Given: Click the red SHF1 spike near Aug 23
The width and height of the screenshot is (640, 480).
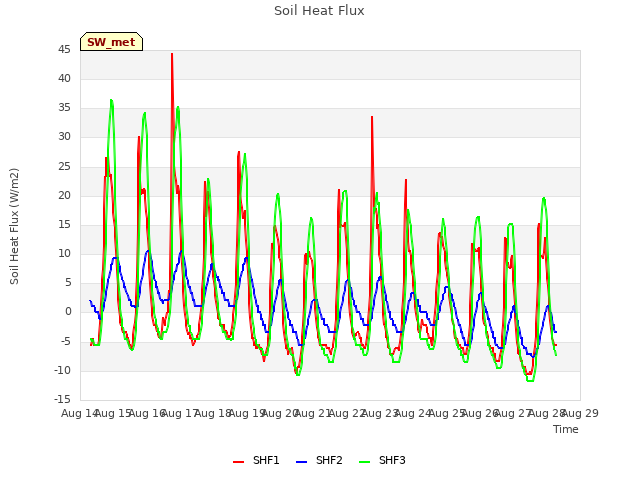Looking at the screenshot, I should point(372,118).
